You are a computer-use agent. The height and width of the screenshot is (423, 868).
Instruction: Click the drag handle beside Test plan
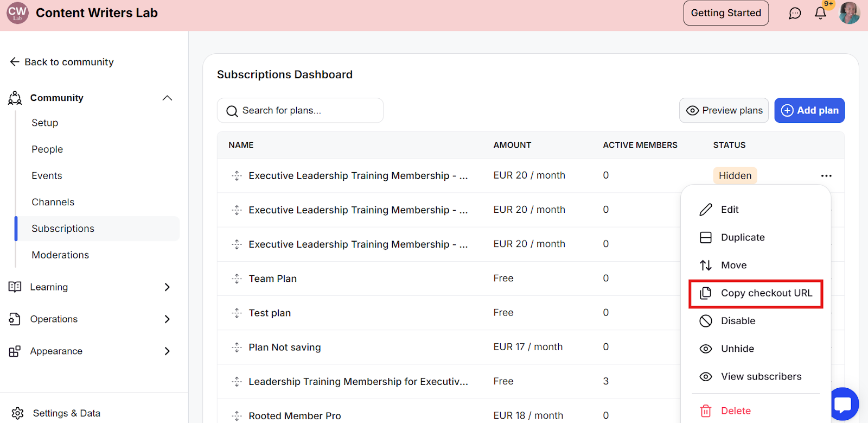(237, 313)
